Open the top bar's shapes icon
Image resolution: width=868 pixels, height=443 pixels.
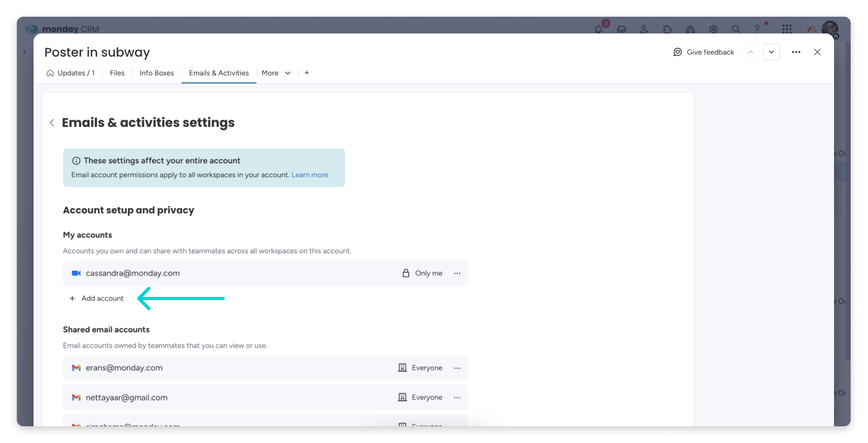690,29
